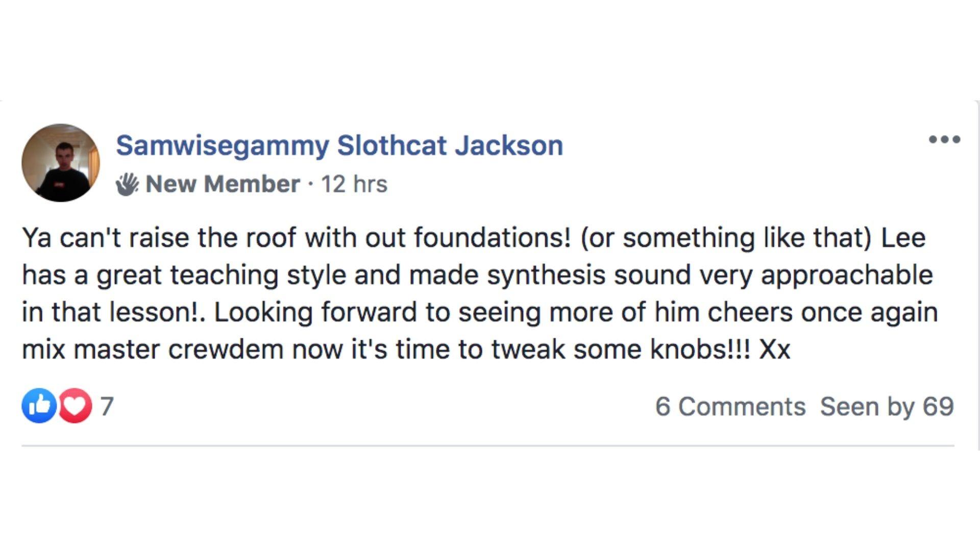View the "Seen by 69" viewer list
The height and width of the screenshot is (551, 980).
tap(887, 407)
